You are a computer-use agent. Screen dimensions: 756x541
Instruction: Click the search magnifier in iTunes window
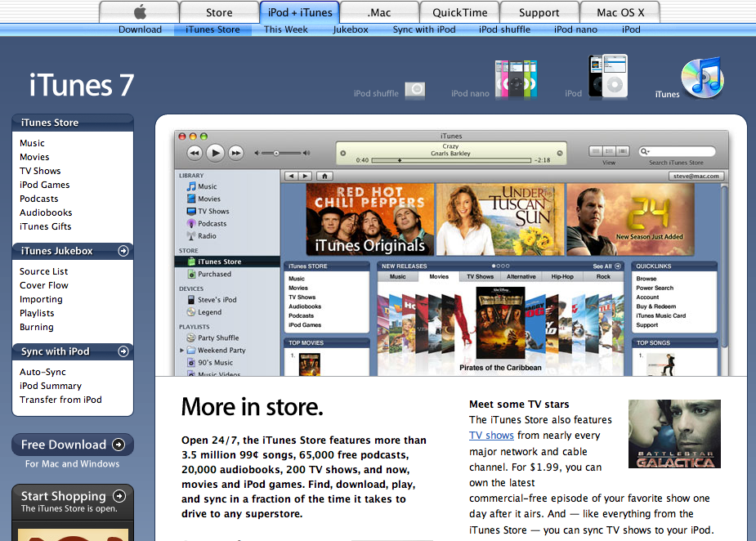coord(645,151)
